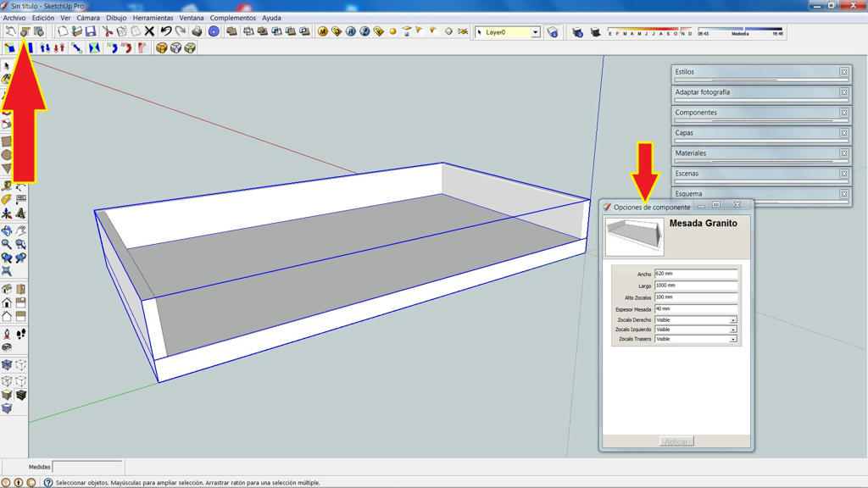Expand the Componentes panel
The width and height of the screenshot is (868, 488).
coord(755,113)
